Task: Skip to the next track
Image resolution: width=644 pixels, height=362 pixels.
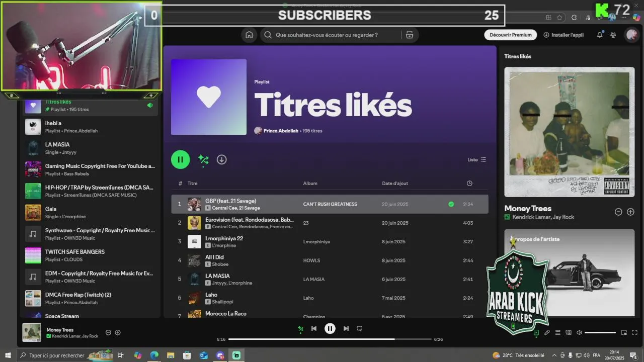Action: 346,328
